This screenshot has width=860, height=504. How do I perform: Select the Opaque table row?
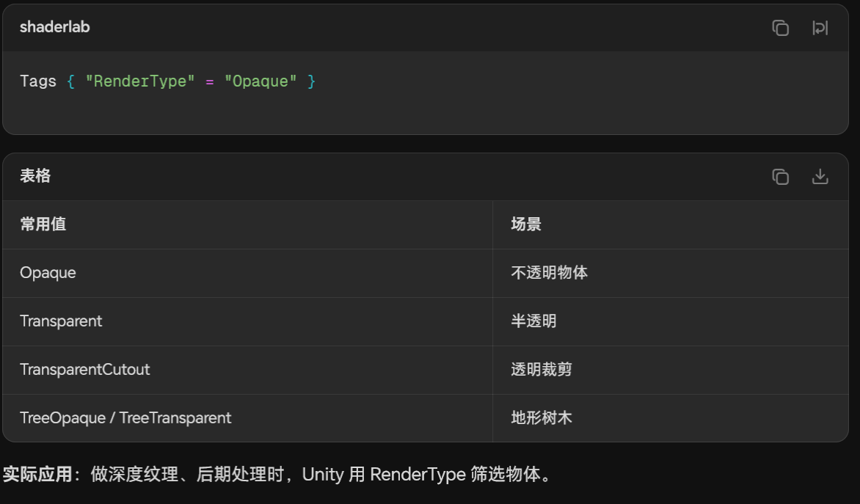click(x=48, y=273)
